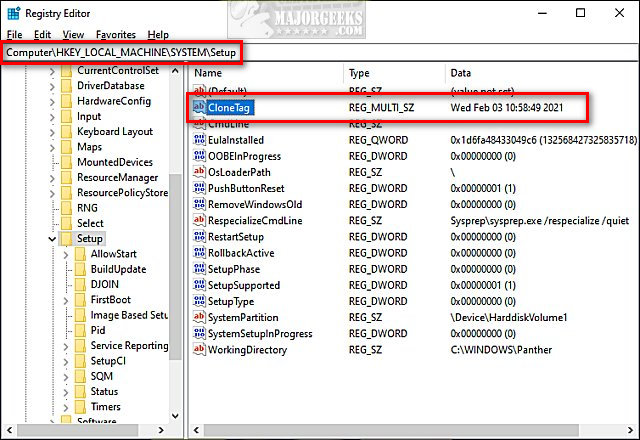Viewport: 640px width, 440px height.
Task: Select the MountedDevices folder icon
Action: click(x=67, y=162)
